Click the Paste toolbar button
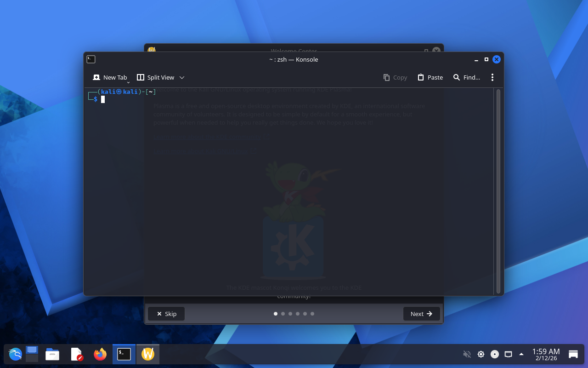The image size is (588, 368). (430, 77)
